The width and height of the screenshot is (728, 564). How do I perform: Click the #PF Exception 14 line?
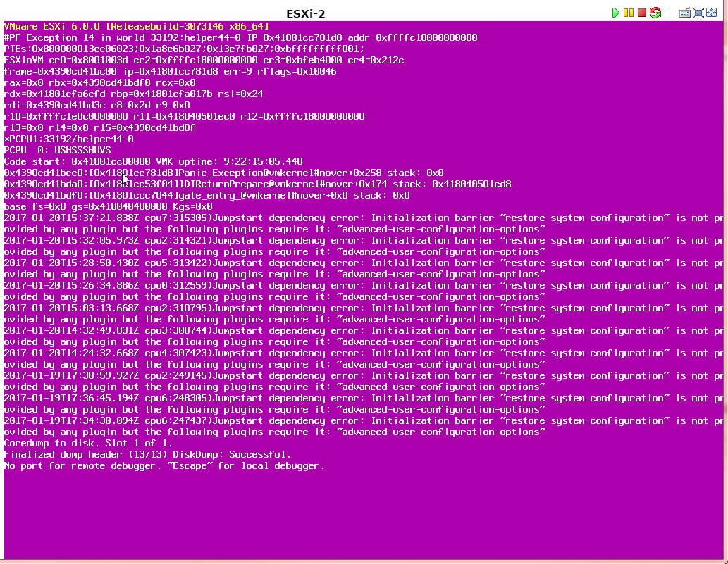tap(240, 37)
